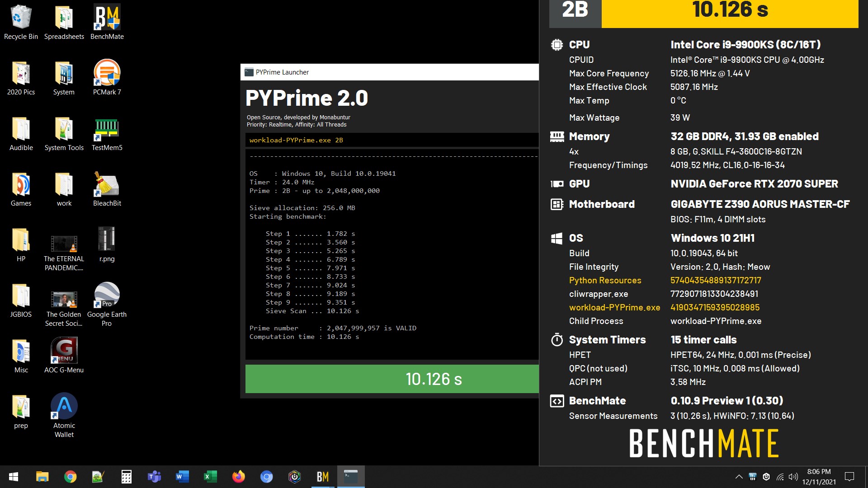Click the Memory module icon in BenchMate
Viewport: 868px width, 488px height.
click(557, 136)
